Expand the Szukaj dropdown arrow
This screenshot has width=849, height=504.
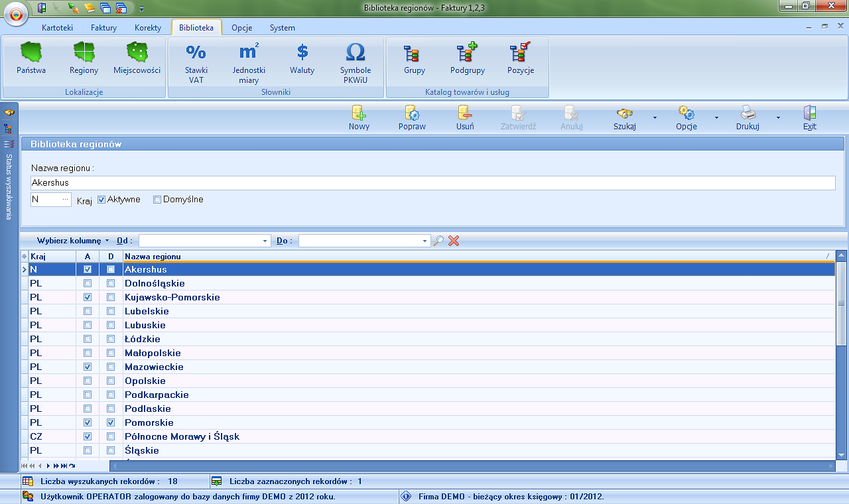pos(655,118)
